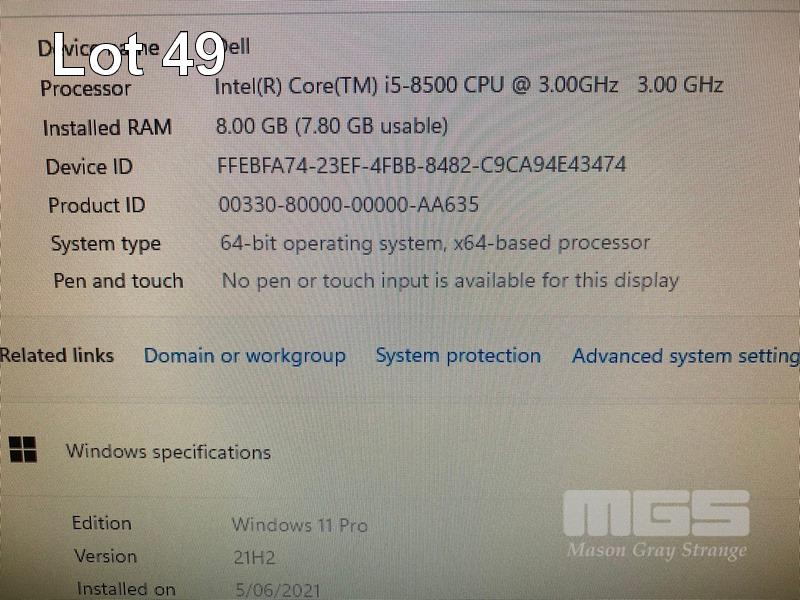The width and height of the screenshot is (800, 600).
Task: Open Advanced system settings link
Action: click(x=686, y=356)
